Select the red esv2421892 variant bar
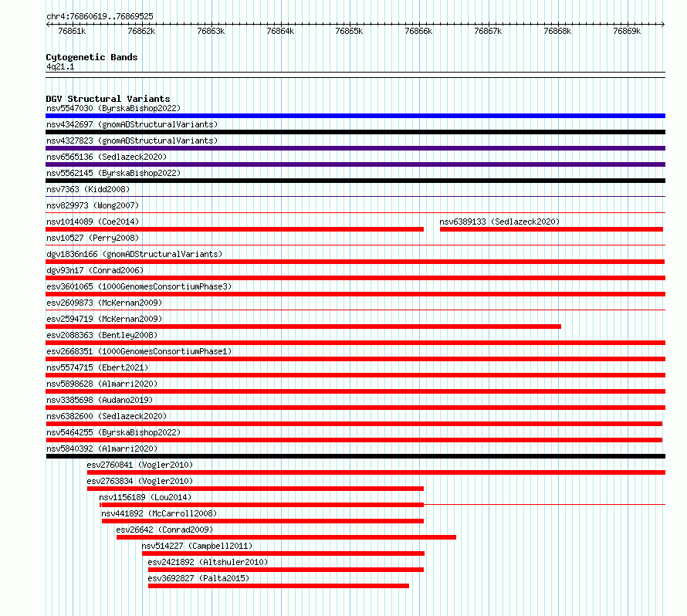The image size is (687, 616). click(286, 570)
